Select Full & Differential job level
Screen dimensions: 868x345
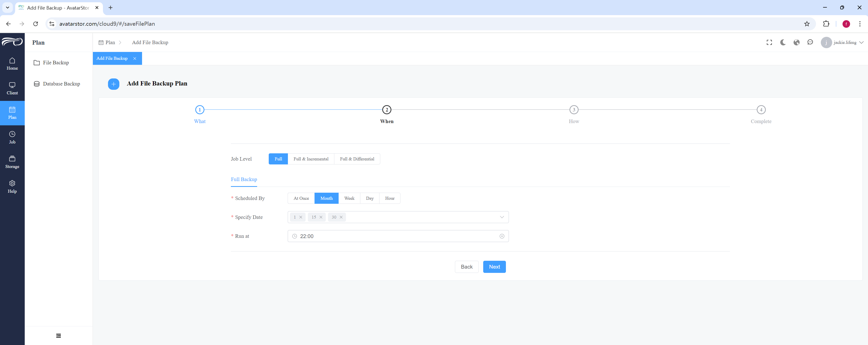click(x=357, y=159)
